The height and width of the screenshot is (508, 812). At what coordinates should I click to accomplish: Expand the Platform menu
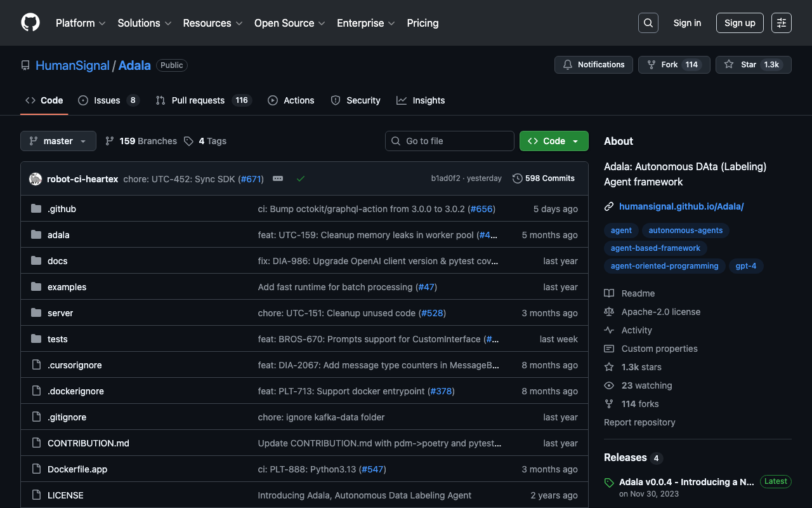[81, 23]
